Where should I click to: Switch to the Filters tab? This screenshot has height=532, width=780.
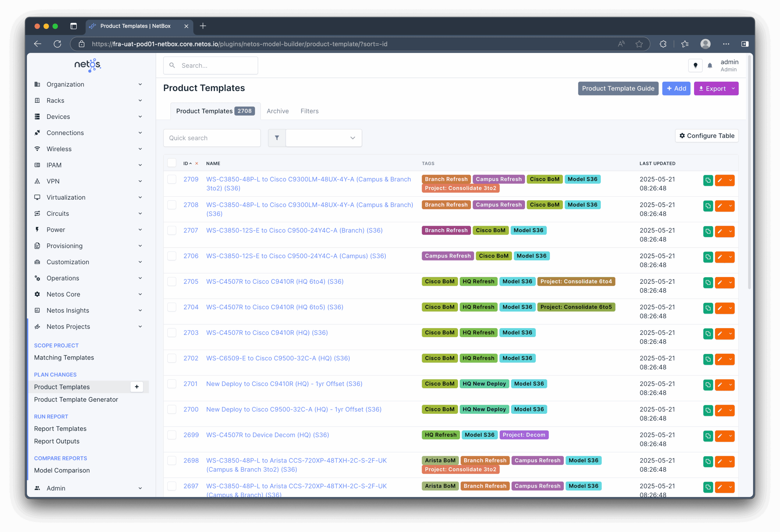(310, 111)
